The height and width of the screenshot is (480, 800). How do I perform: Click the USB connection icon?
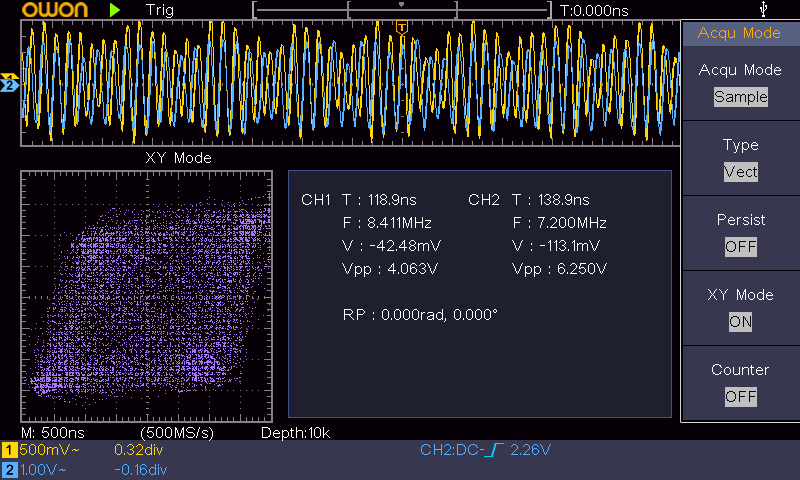[x=765, y=10]
